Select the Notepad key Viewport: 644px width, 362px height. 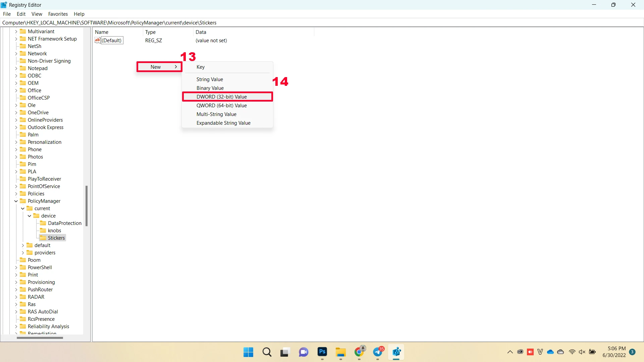point(38,68)
